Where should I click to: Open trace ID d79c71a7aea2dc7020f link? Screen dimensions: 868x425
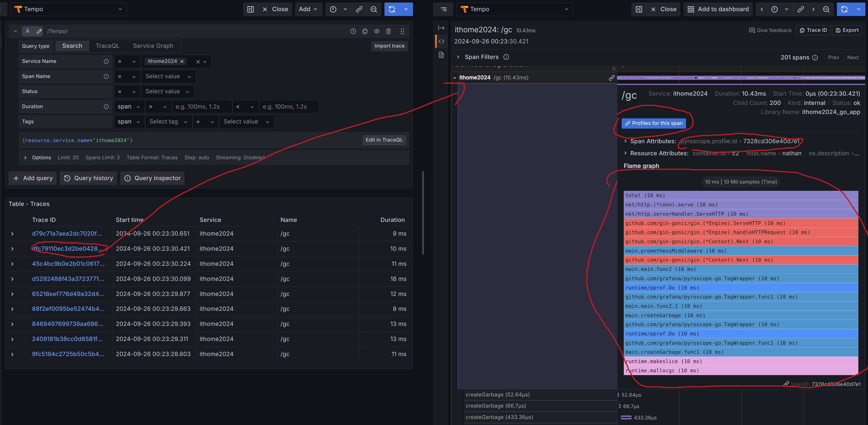[x=67, y=234]
